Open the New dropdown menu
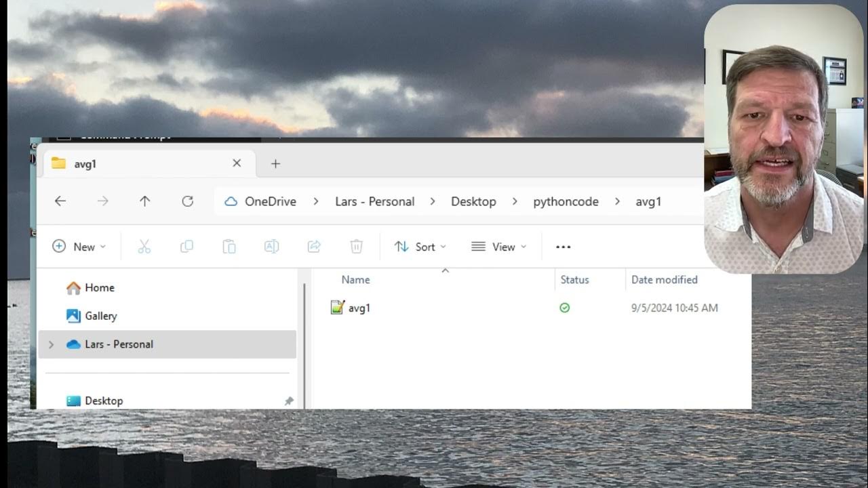This screenshot has height=488, width=868. click(79, 247)
